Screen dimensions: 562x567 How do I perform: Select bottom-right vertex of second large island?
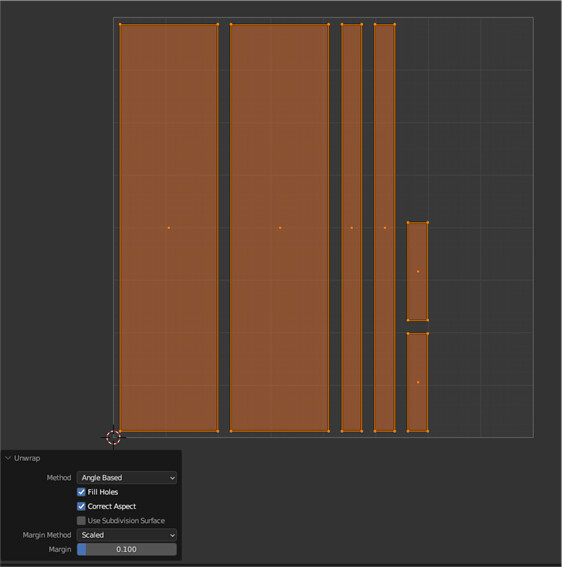pos(328,431)
